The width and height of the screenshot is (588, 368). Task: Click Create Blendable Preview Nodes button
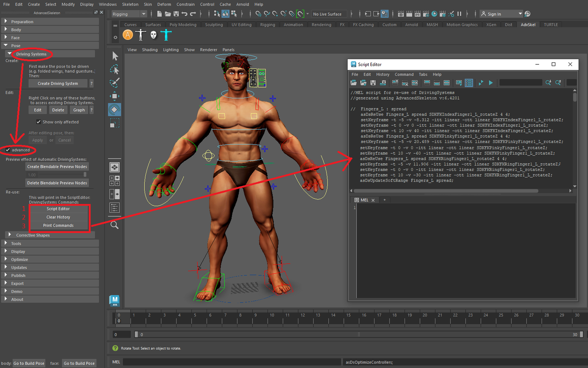[x=57, y=167]
